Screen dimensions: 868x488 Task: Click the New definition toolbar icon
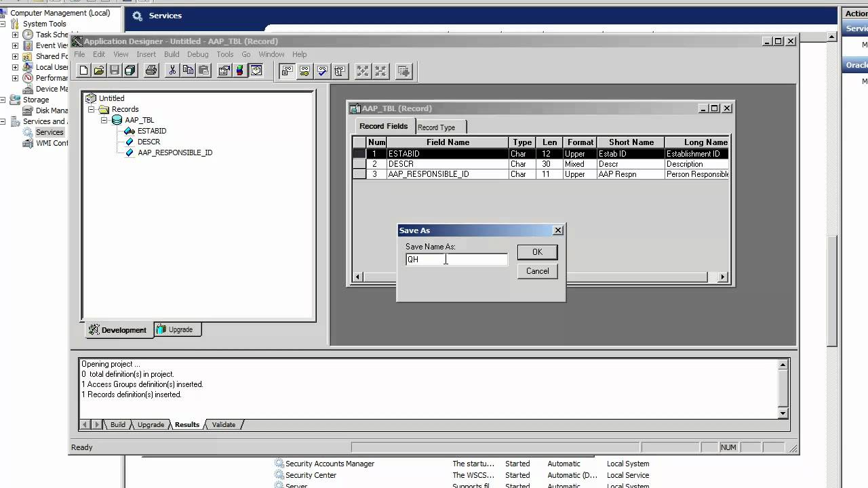pos(83,70)
